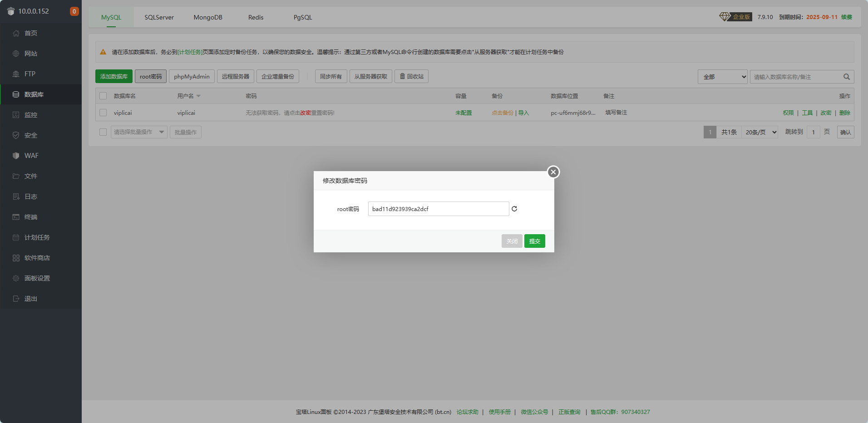Screen dimensions: 868x423
Task: Switch to the MongoDB tab
Action: click(208, 17)
